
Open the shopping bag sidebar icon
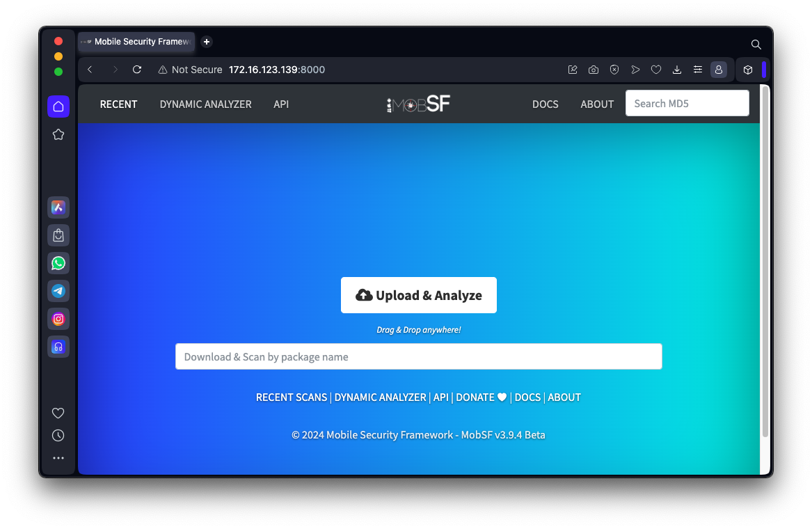pos(58,236)
